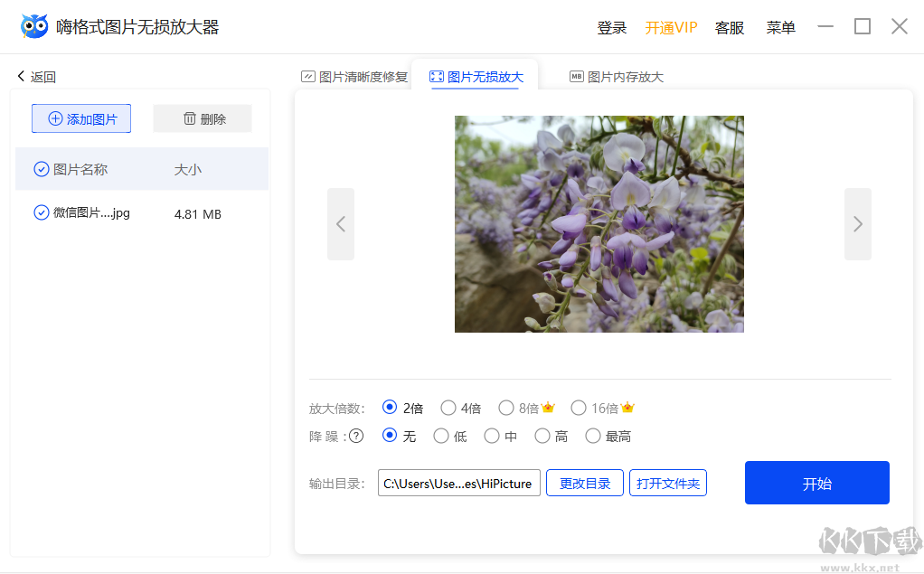The width and height of the screenshot is (924, 574).
Task: Toggle the checkmark beside 微信图片....jpg
Action: click(41, 212)
